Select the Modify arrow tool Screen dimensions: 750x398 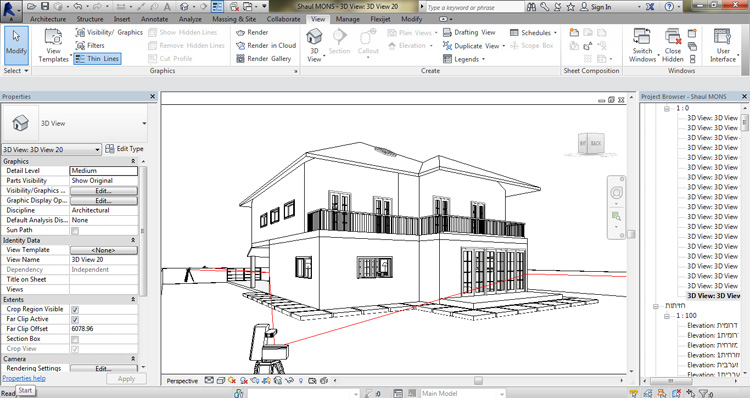pyautogui.click(x=16, y=45)
